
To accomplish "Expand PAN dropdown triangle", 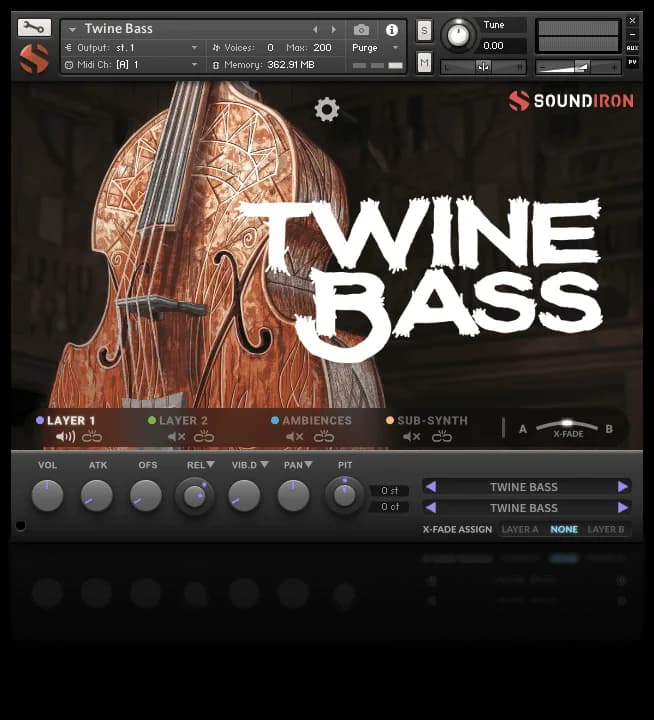I will pos(308,465).
